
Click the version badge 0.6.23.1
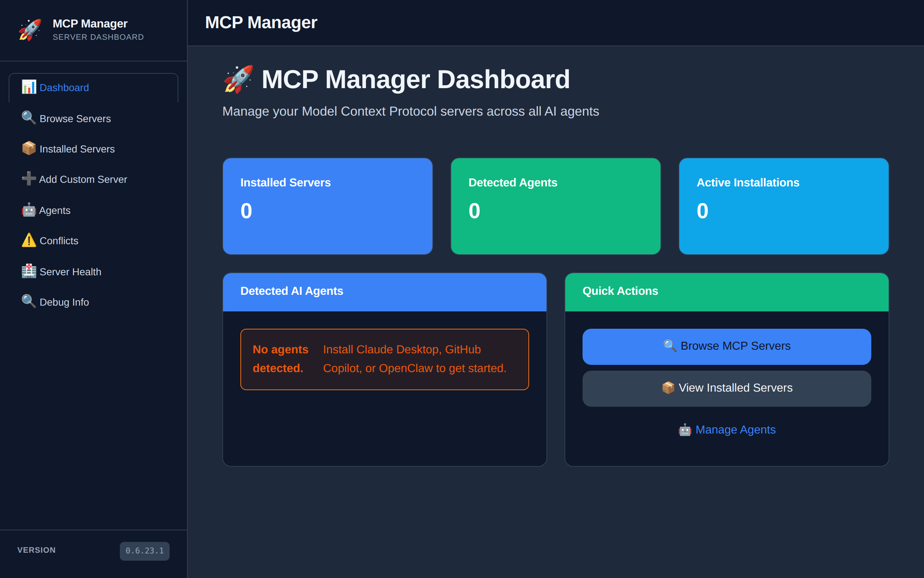pyautogui.click(x=145, y=551)
